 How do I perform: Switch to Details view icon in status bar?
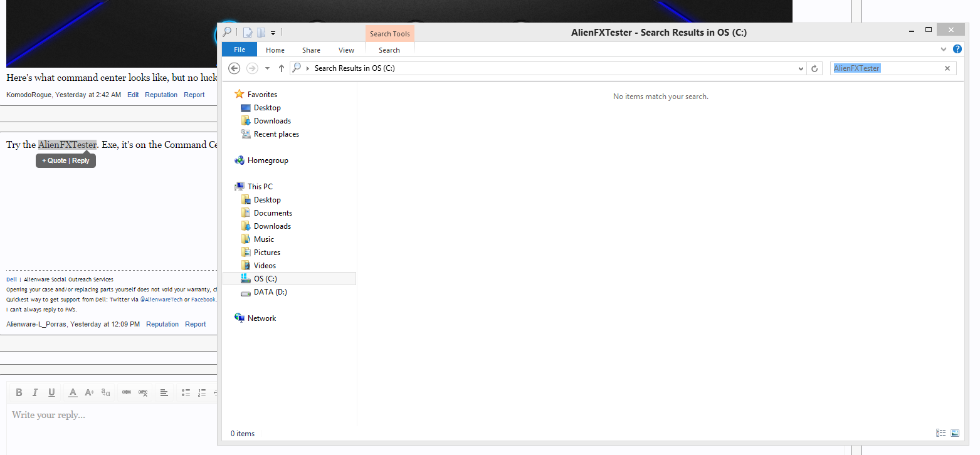[x=940, y=433]
